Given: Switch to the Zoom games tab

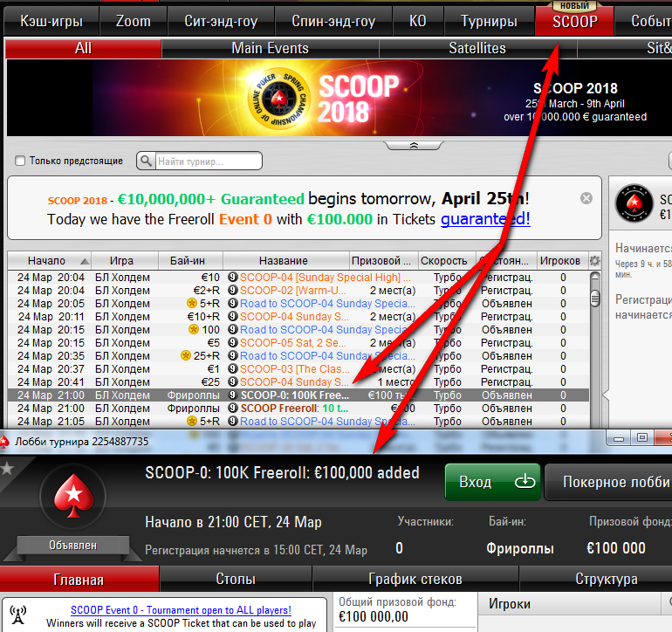Looking at the screenshot, I should [134, 21].
